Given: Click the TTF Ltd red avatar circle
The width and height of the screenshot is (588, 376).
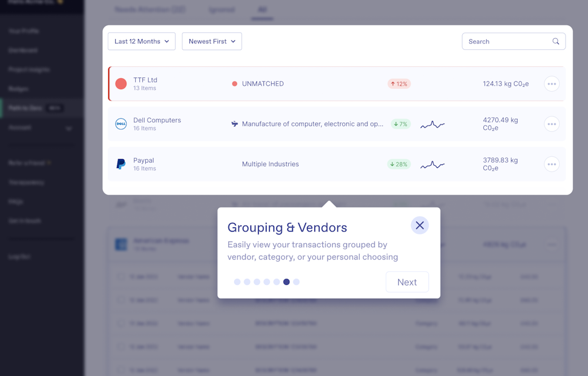Looking at the screenshot, I should pyautogui.click(x=121, y=84).
